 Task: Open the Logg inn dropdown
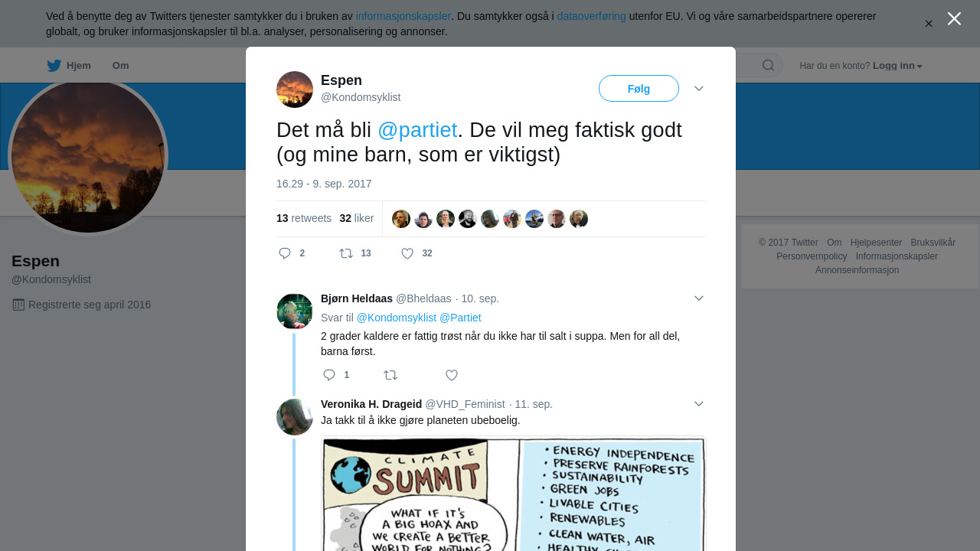click(897, 66)
